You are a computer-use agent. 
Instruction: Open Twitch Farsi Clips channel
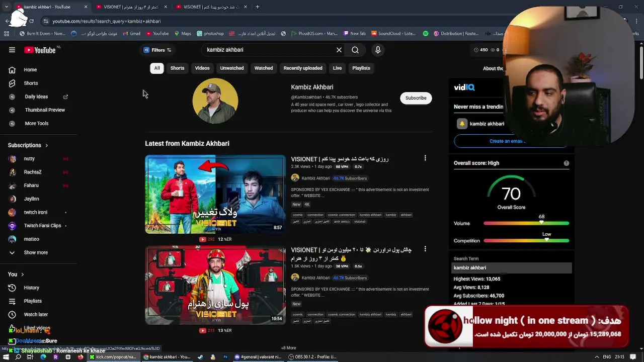[42, 226]
